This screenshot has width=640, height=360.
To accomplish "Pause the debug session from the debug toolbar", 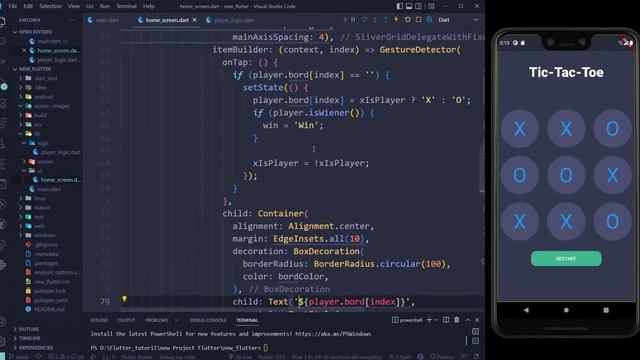I will coord(353,20).
